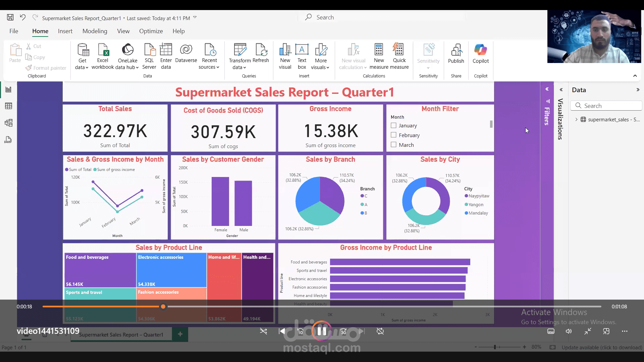Check the January month filter
The width and height of the screenshot is (644, 362).
click(393, 125)
